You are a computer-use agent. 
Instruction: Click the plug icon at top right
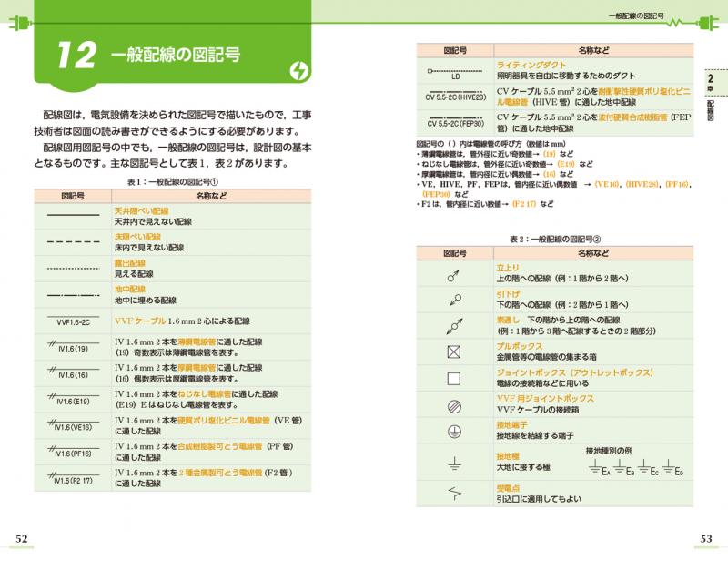tap(708, 23)
